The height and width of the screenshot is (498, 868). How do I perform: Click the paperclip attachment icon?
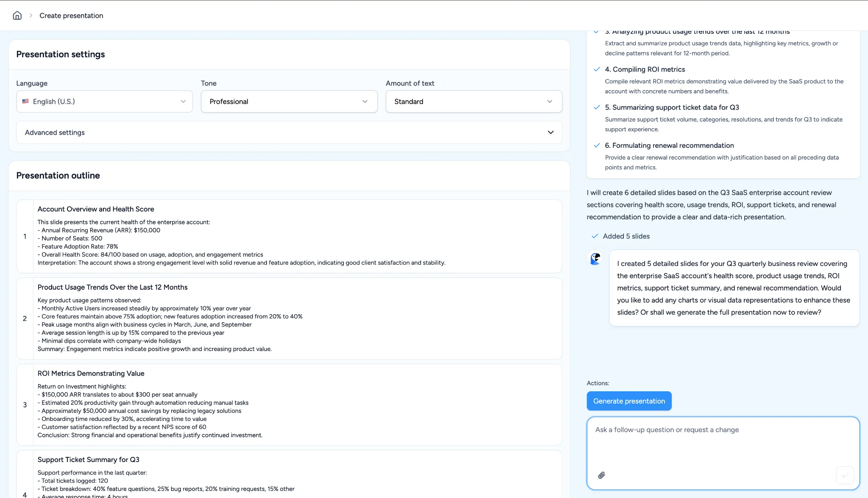click(601, 475)
